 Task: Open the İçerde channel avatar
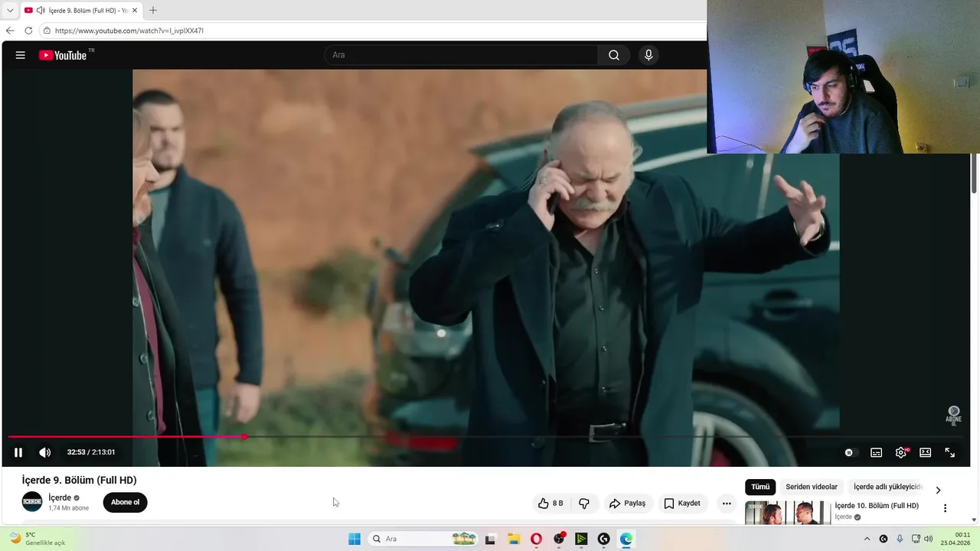pos(32,502)
